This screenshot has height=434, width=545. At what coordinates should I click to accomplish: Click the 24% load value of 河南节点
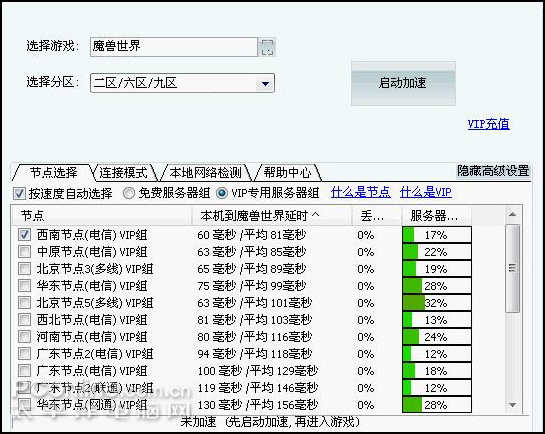click(436, 337)
